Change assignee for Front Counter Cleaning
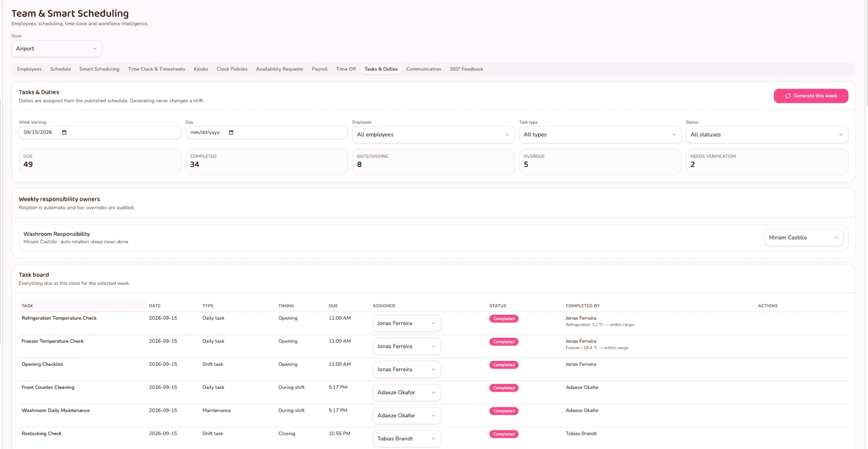This screenshot has width=868, height=449. [x=406, y=392]
